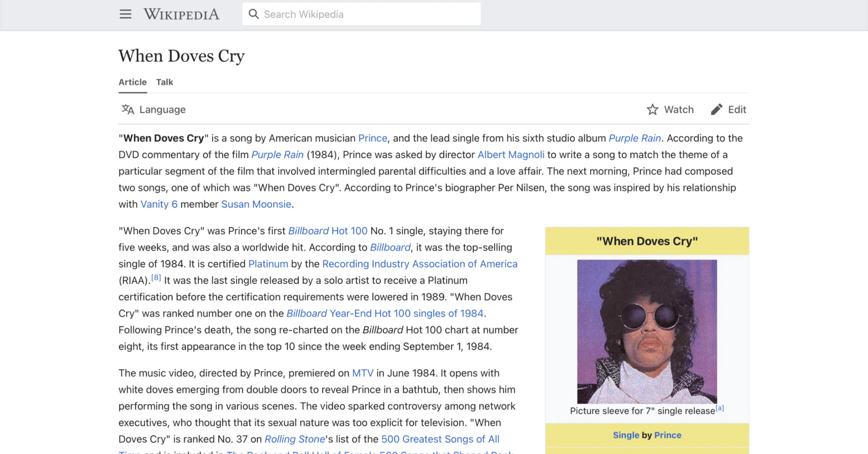Click the Language translate icon
868x454 pixels.
(x=128, y=109)
